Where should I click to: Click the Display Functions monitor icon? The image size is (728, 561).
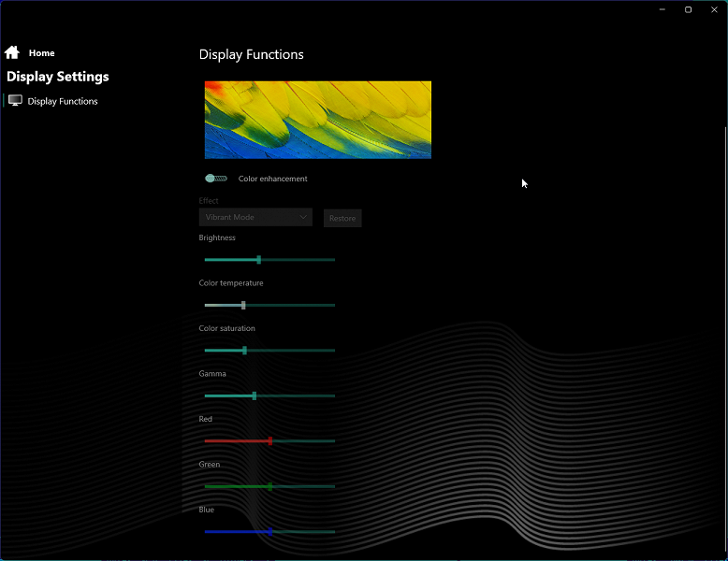(x=15, y=100)
